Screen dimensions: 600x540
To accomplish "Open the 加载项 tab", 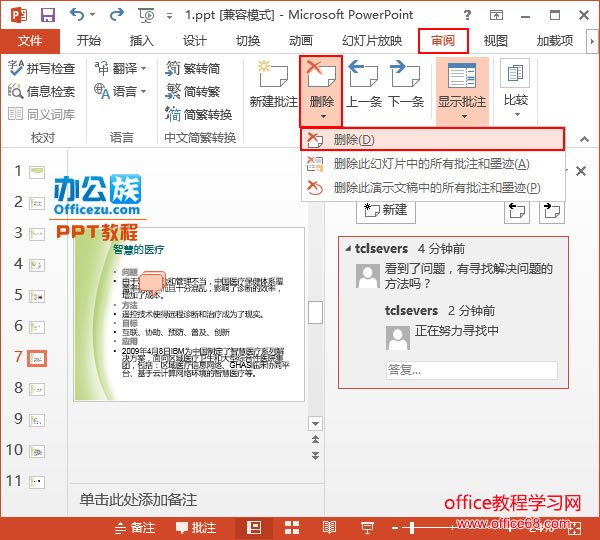I will coord(555,41).
